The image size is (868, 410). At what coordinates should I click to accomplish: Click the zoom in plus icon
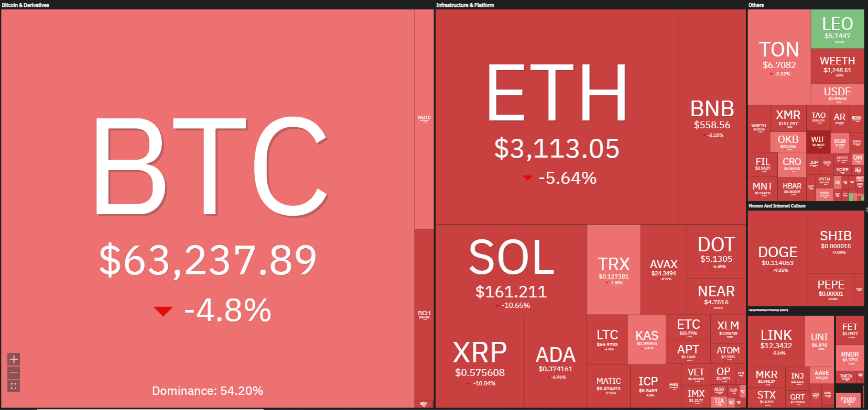[x=14, y=359]
